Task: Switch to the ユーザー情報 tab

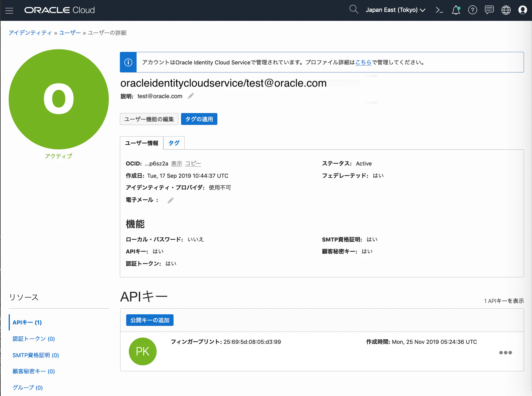Action: [x=142, y=143]
